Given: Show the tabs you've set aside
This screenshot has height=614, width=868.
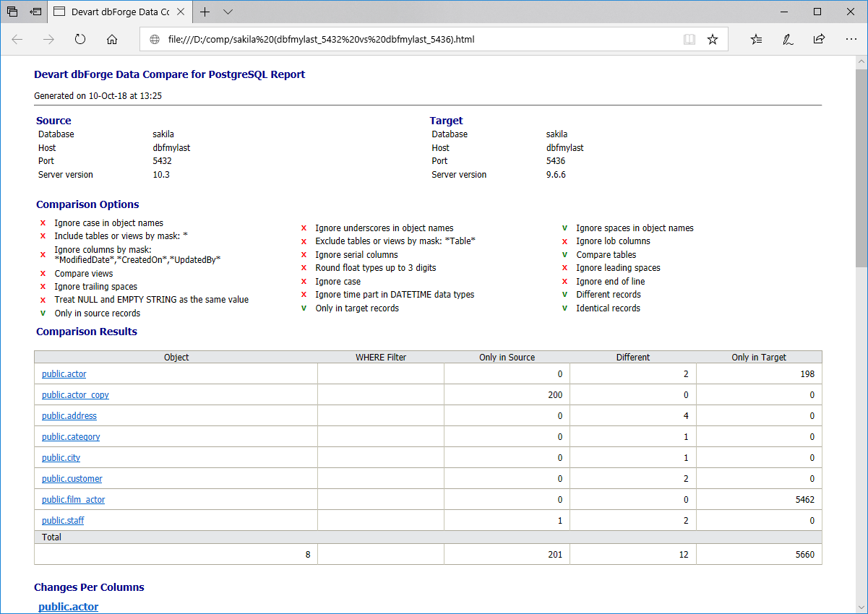Looking at the screenshot, I should pyautogui.click(x=12, y=12).
